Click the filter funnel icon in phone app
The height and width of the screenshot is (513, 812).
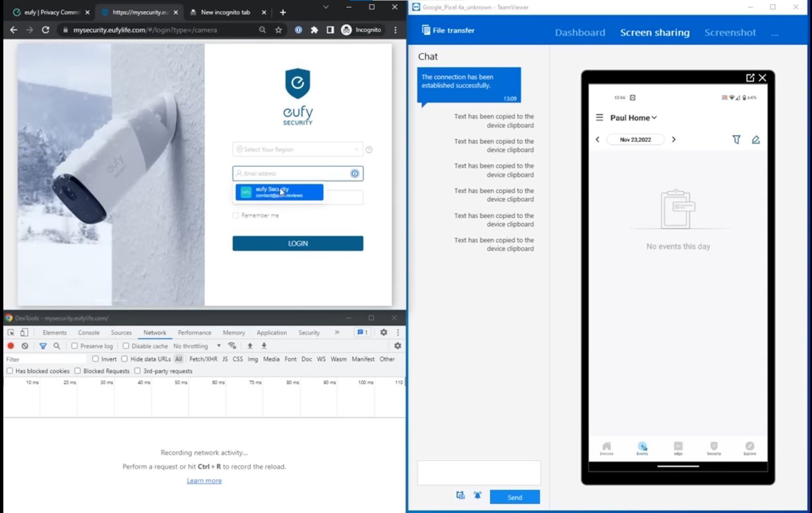point(736,140)
